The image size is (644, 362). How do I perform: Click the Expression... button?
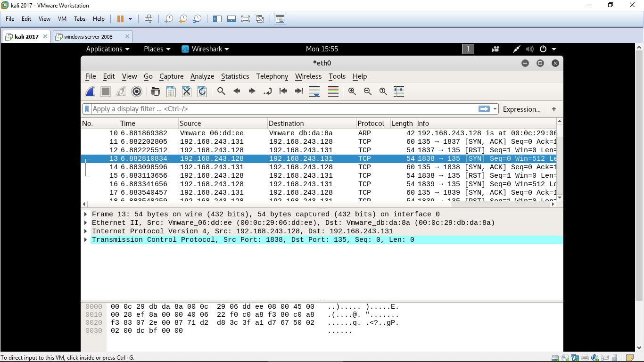521,109
